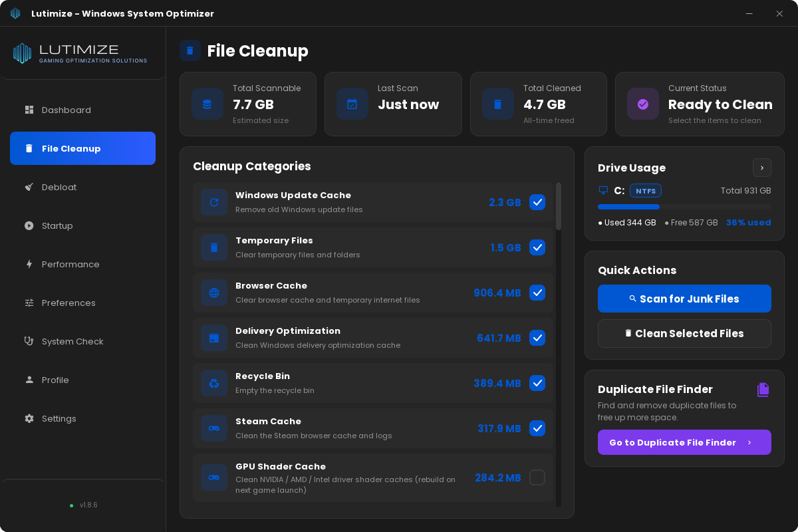Click the Total 931 GB label
This screenshot has width=798, height=532.
[746, 191]
